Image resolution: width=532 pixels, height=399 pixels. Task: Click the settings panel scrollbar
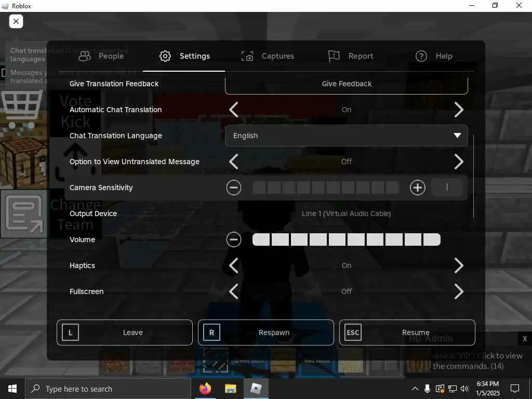click(473, 177)
